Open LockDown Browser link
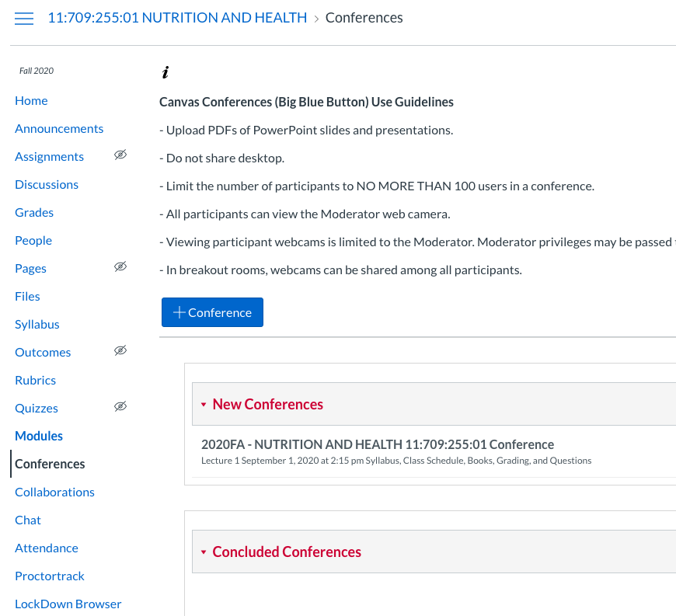Image resolution: width=676 pixels, height=616 pixels. pos(68,604)
